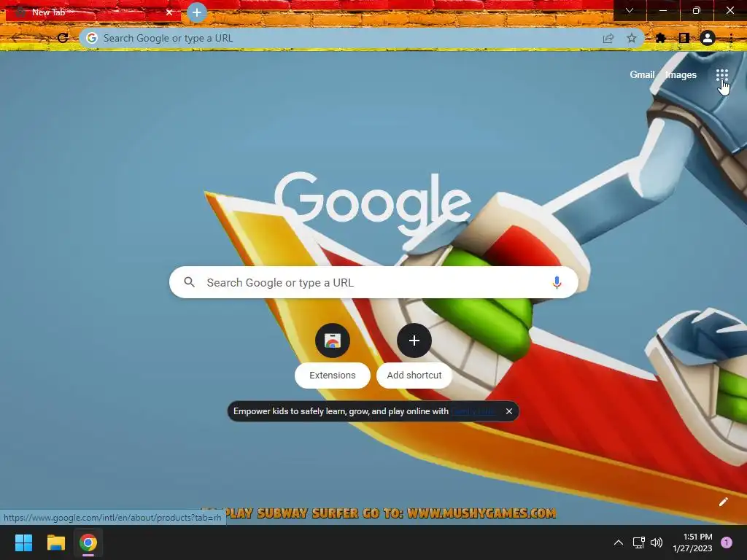Click the Chrome taskbar icon
Image resolution: width=747 pixels, height=560 pixels.
pos(88,542)
